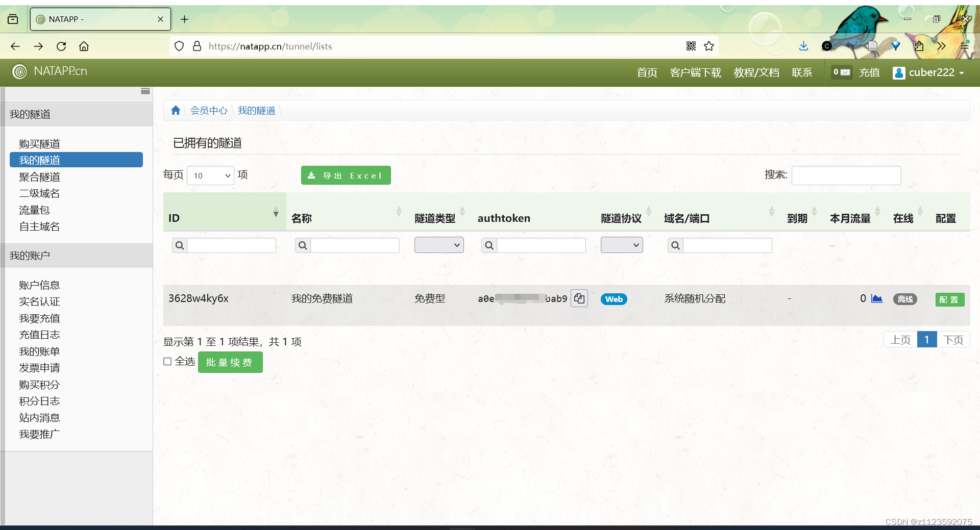Click the home icon in the breadcrumb
The height and width of the screenshot is (530, 980).
coord(176,110)
